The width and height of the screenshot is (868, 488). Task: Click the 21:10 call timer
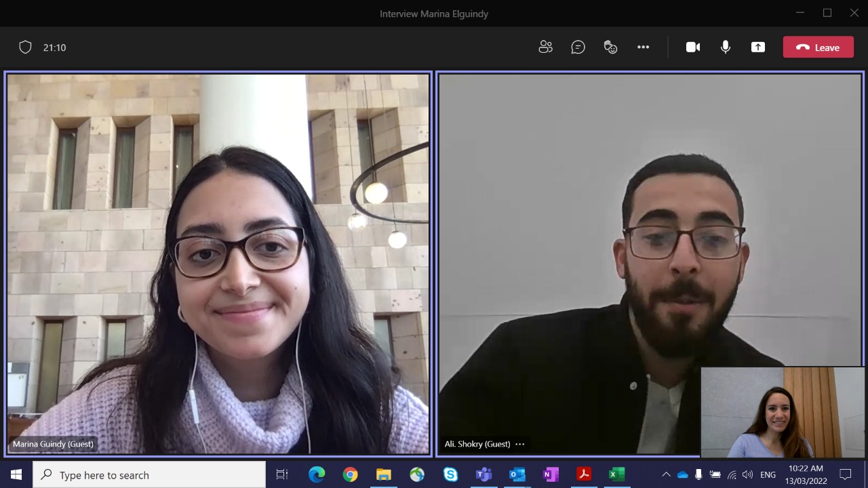coord(54,47)
